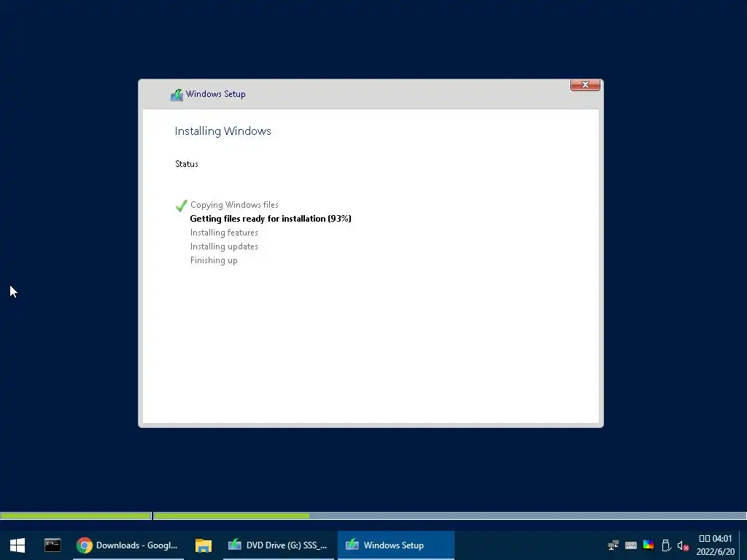Click the second setup progress bar segment
747x560 pixels.
[449, 516]
